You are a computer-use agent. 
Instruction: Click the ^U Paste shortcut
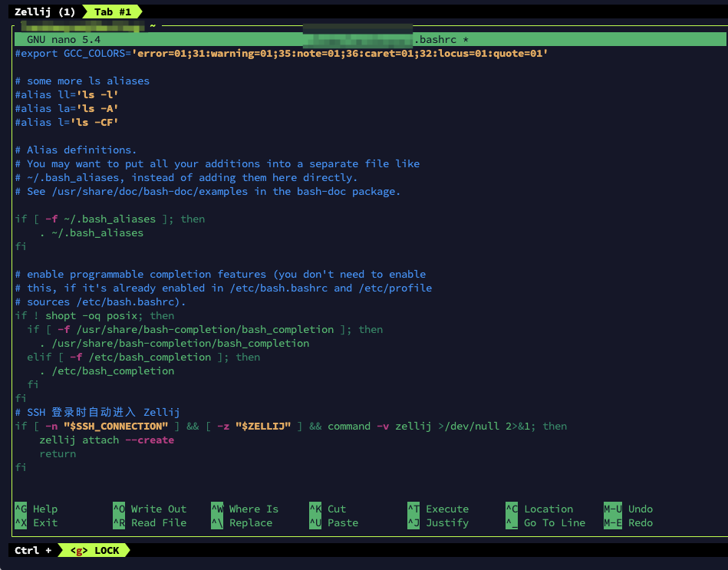[x=334, y=522]
